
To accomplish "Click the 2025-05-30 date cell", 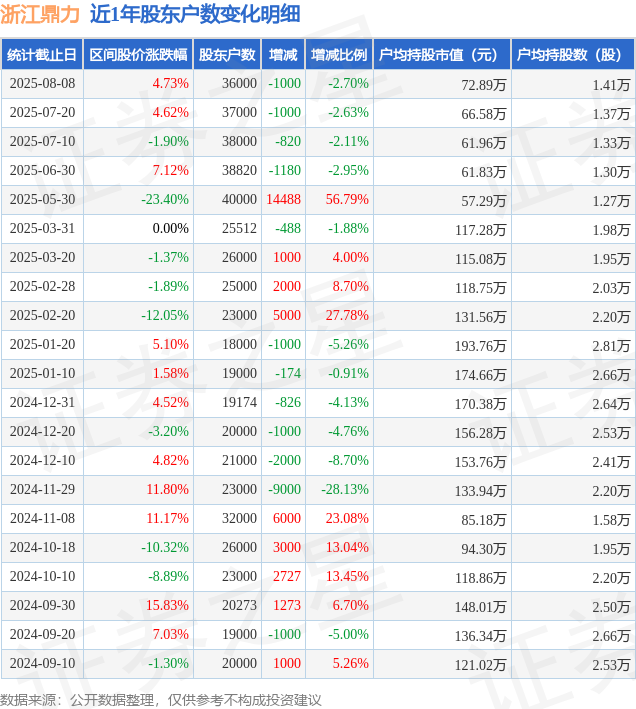I will (x=42, y=199).
